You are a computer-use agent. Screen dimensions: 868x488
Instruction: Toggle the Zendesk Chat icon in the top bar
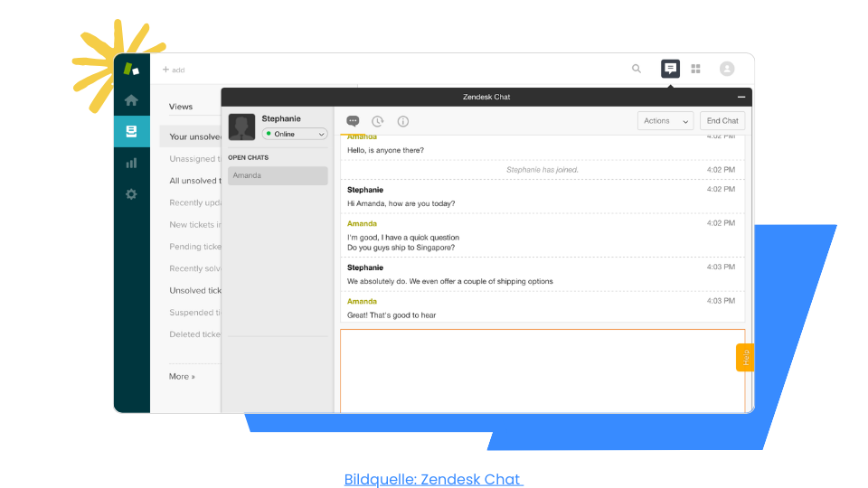coord(670,69)
